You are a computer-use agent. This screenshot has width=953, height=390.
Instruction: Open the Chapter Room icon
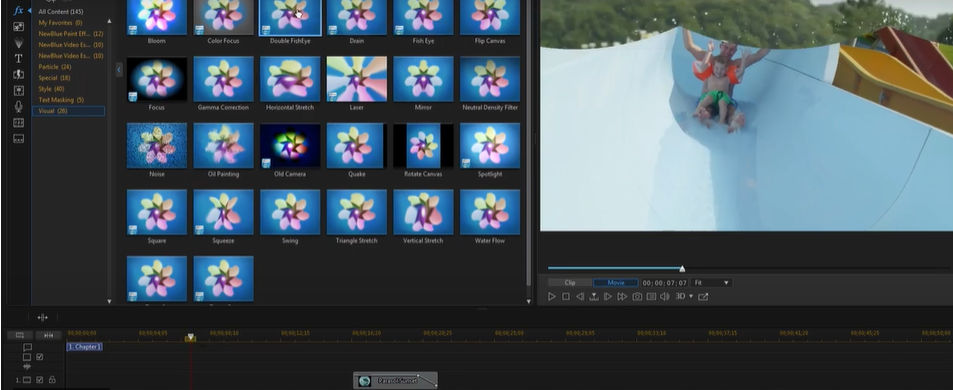(x=18, y=122)
